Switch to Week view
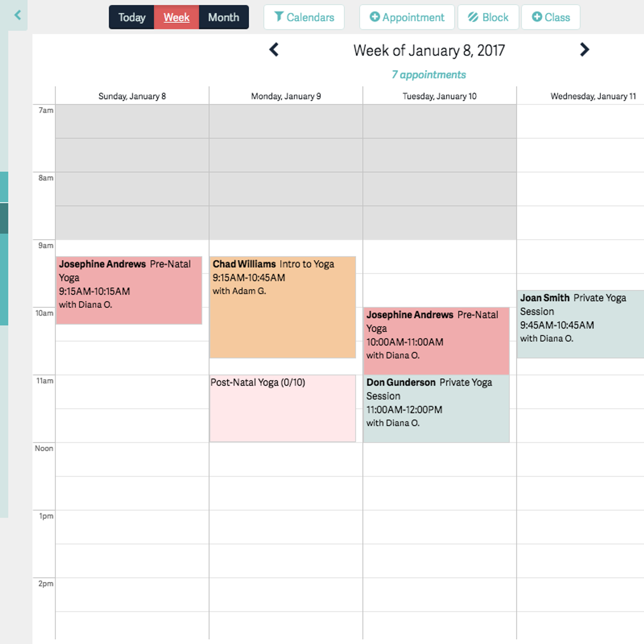The image size is (644, 644). (176, 17)
